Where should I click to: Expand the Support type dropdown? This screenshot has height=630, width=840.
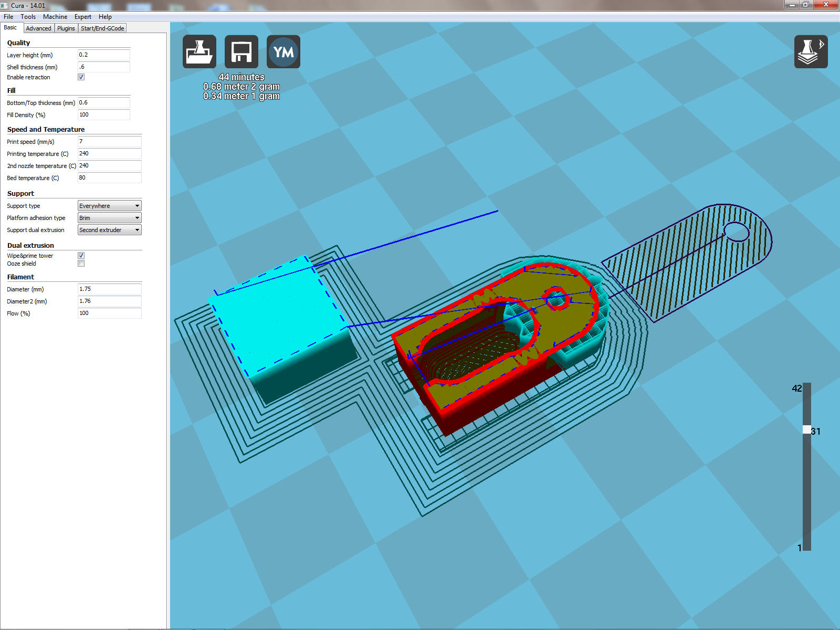tap(109, 206)
